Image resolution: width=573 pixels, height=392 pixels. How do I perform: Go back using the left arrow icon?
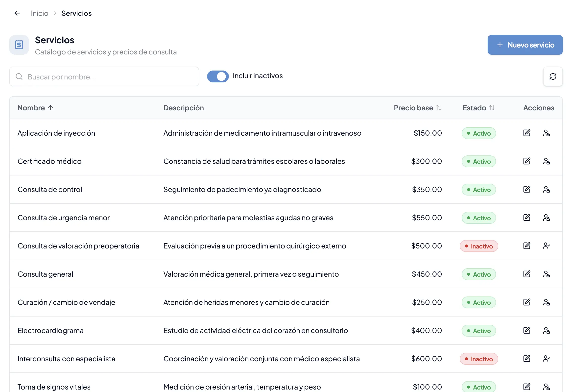(x=17, y=13)
